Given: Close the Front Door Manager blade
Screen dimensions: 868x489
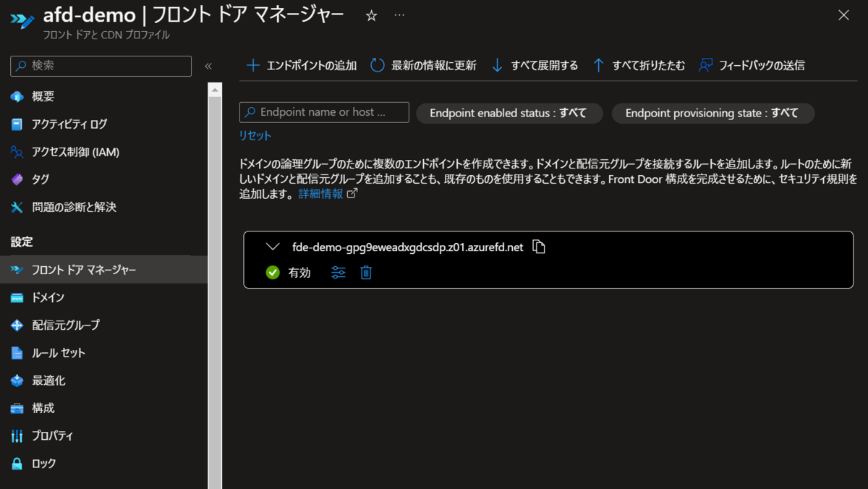Looking at the screenshot, I should tap(843, 15).
